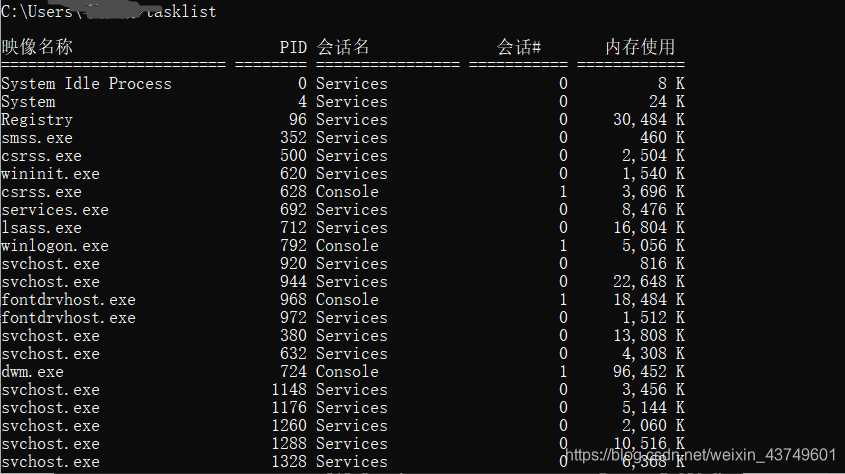Click Console session name for dwm.exe

(x=347, y=371)
